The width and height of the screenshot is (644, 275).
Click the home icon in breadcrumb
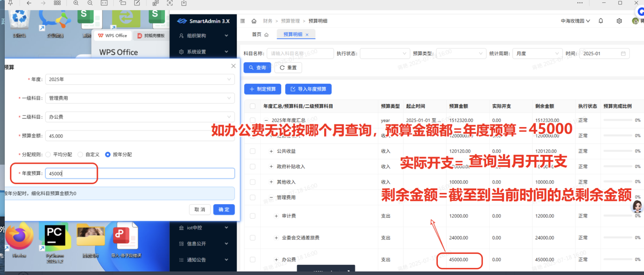point(254,21)
